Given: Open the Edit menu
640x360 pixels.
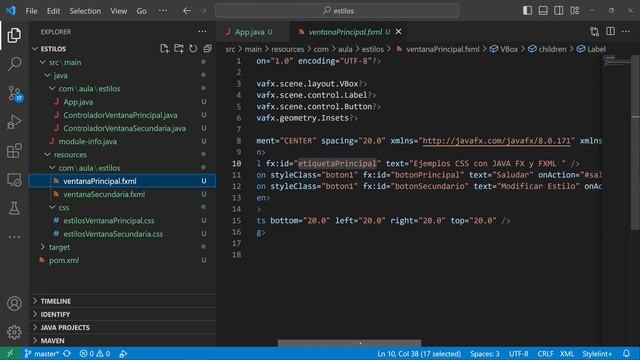Looking at the screenshot, I should 53,11.
